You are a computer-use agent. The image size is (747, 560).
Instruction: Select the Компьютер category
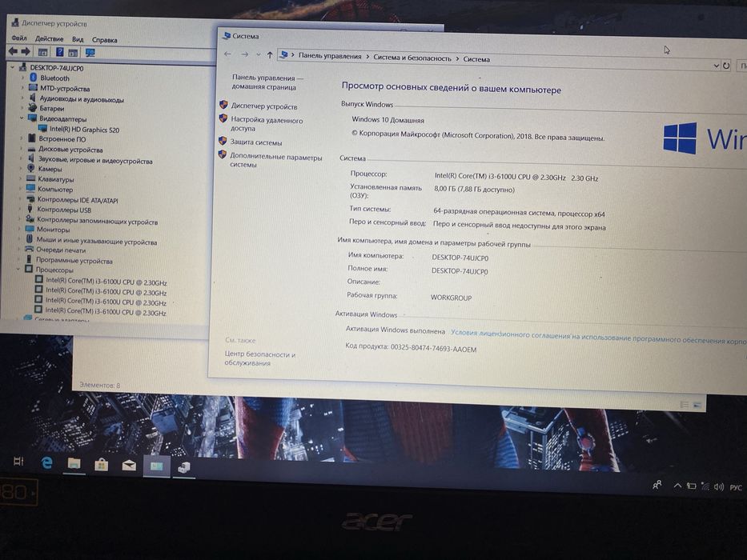tap(55, 189)
